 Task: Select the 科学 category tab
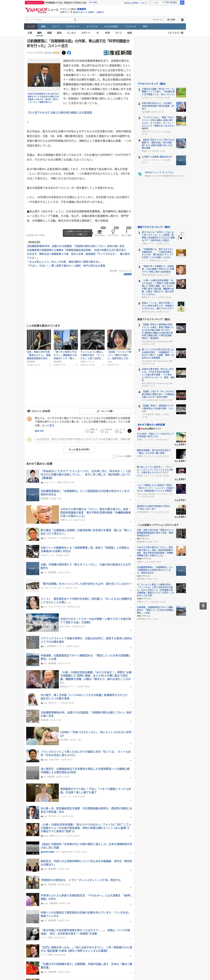pos(107,33)
